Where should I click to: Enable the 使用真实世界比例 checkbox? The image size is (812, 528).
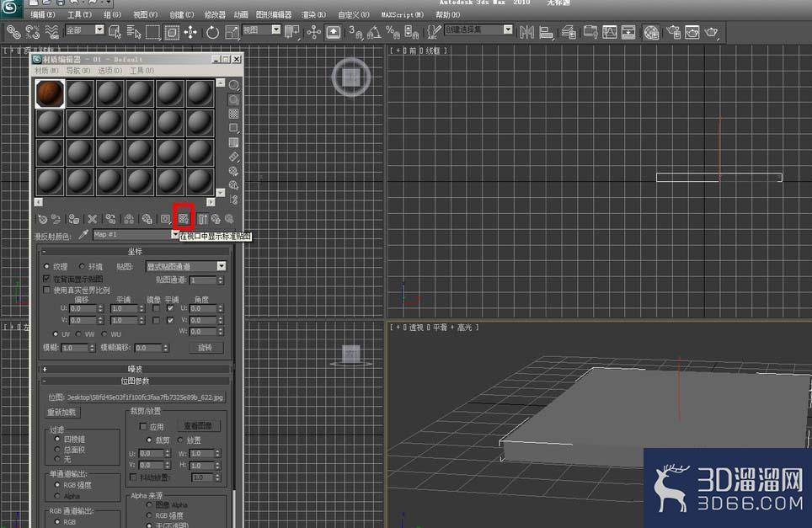[47, 290]
